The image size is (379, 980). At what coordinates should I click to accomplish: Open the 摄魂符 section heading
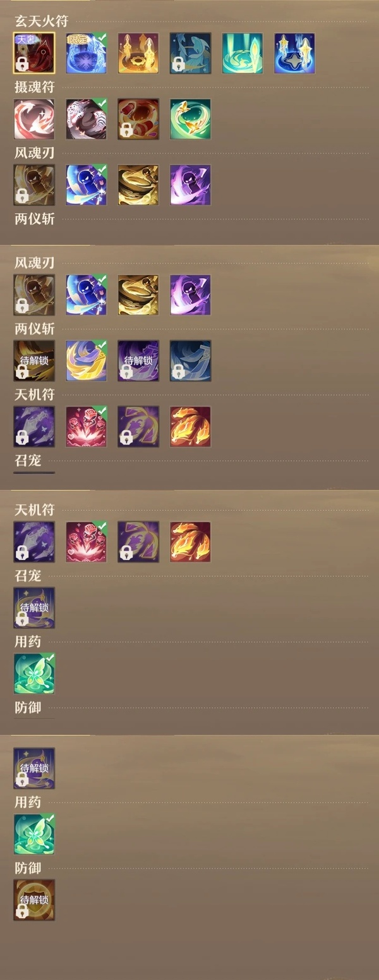click(x=34, y=87)
